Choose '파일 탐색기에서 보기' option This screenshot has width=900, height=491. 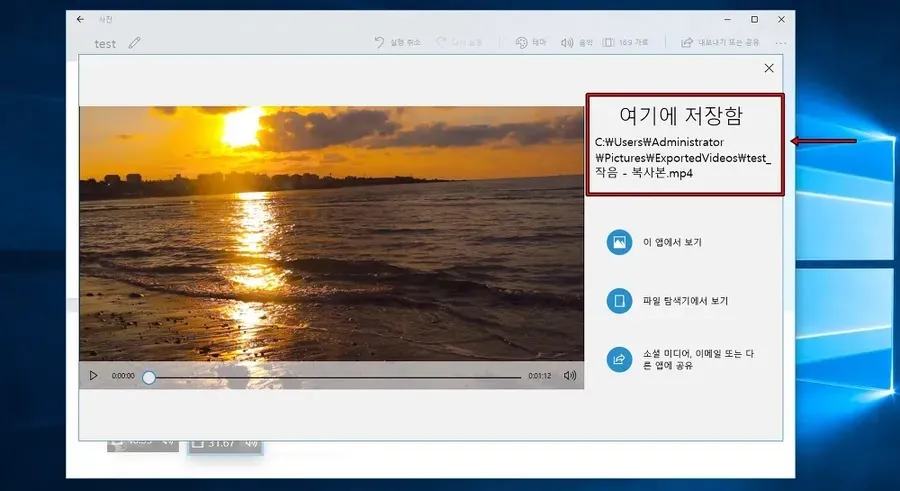tap(667, 301)
